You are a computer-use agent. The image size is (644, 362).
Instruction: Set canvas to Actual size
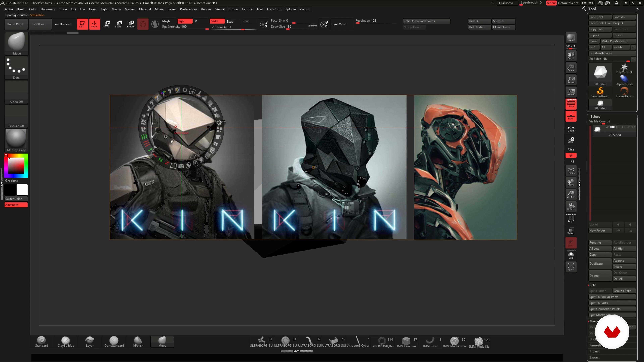pos(571,80)
